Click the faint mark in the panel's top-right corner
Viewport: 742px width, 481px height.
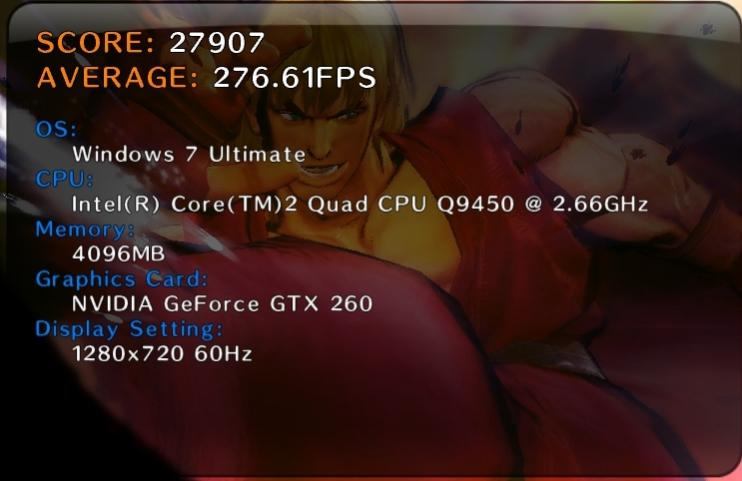(x=707, y=30)
